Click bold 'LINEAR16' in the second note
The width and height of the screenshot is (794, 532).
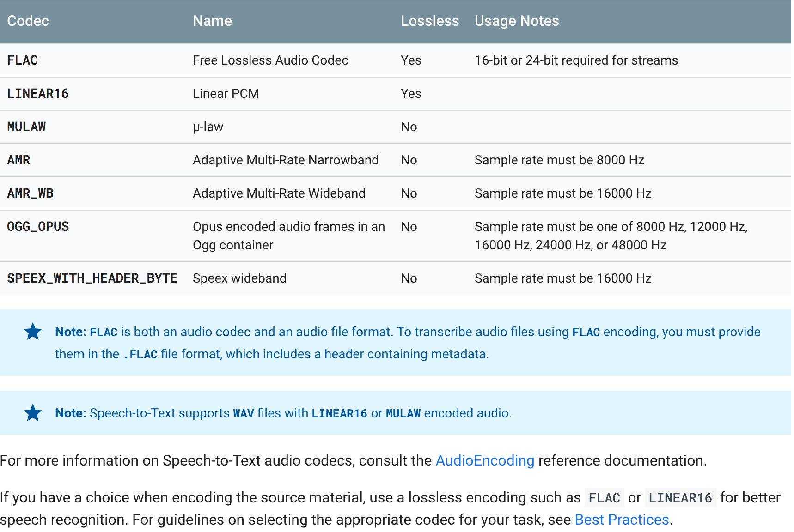pos(339,413)
